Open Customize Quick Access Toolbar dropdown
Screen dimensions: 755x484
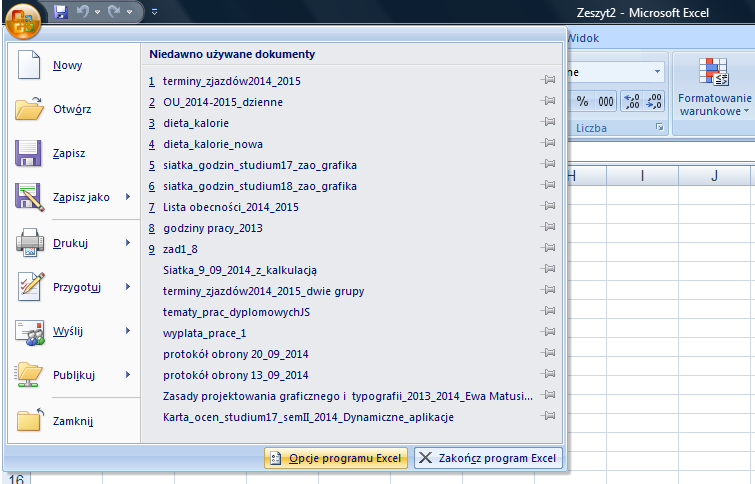click(155, 12)
